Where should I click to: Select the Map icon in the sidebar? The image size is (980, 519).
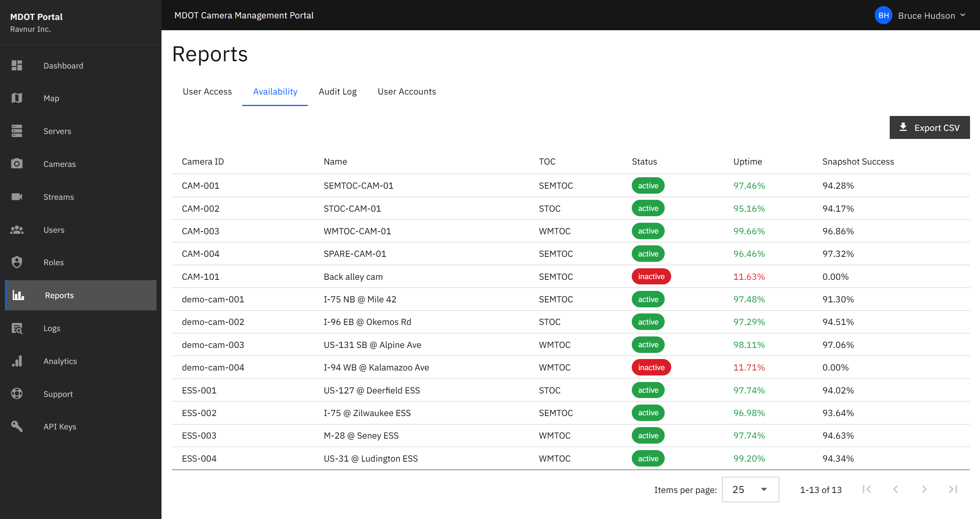[17, 98]
